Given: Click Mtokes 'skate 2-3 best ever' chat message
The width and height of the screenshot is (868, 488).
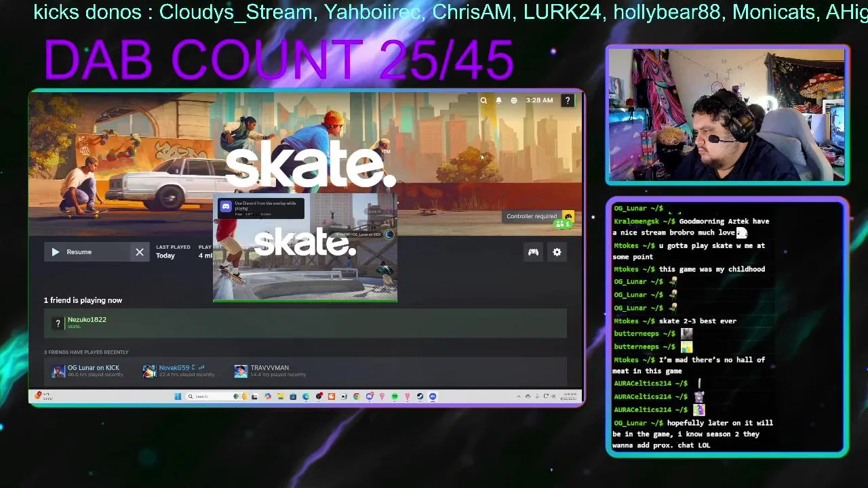Looking at the screenshot, I should click(x=675, y=321).
